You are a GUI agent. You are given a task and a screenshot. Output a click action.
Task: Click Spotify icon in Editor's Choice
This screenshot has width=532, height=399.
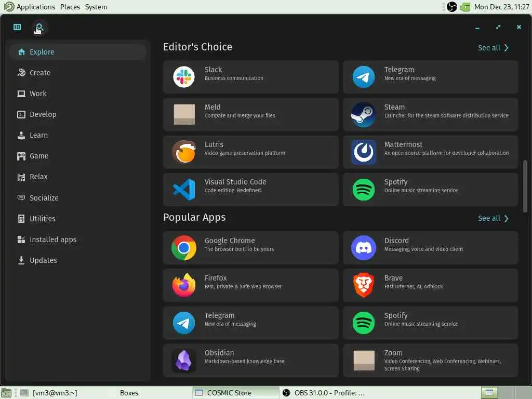363,189
